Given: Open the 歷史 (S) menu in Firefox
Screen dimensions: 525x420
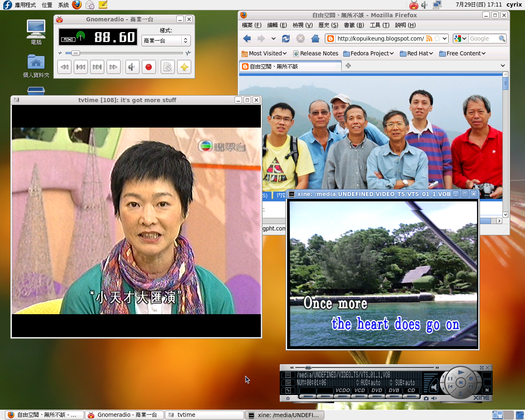Looking at the screenshot, I should coord(328,25).
